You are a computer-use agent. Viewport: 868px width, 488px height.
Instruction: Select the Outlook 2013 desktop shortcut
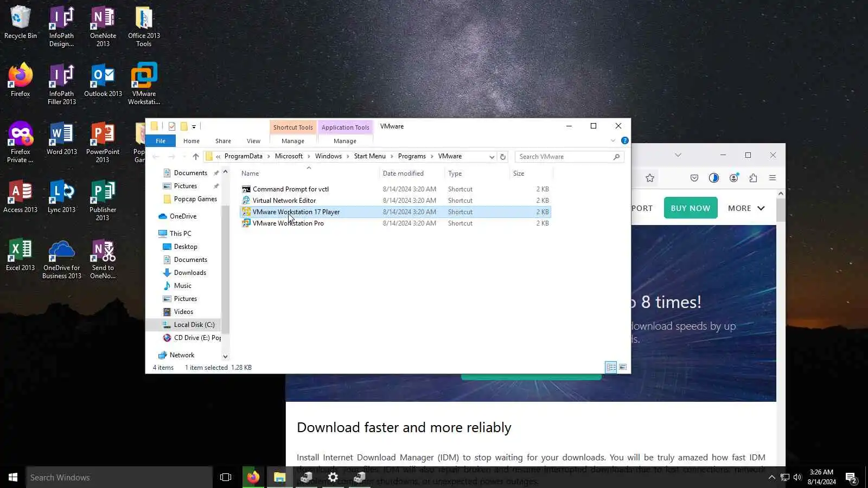103,80
